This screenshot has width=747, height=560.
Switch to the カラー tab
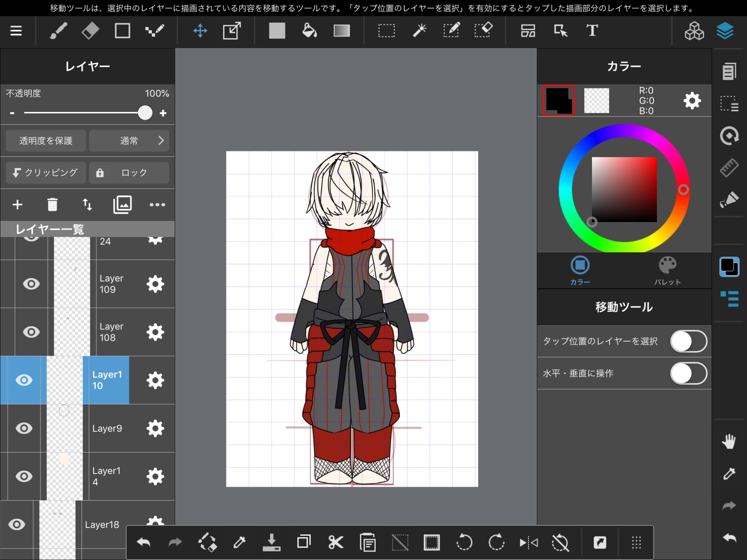tap(580, 271)
